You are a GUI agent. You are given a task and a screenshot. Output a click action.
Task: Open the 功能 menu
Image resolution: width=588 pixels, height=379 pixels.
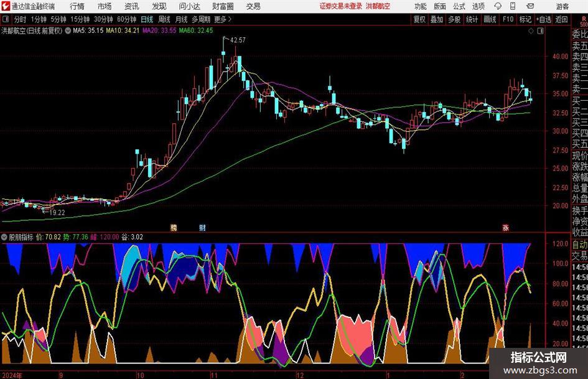pos(421,6)
